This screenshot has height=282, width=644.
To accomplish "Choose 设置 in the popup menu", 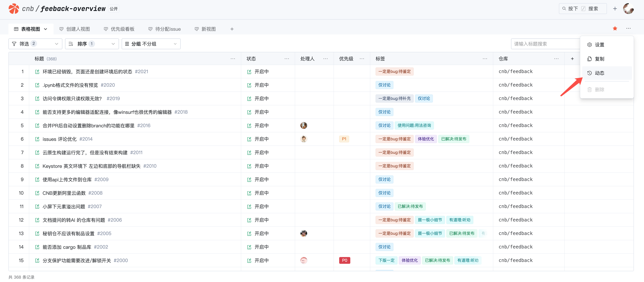I will (x=599, y=45).
